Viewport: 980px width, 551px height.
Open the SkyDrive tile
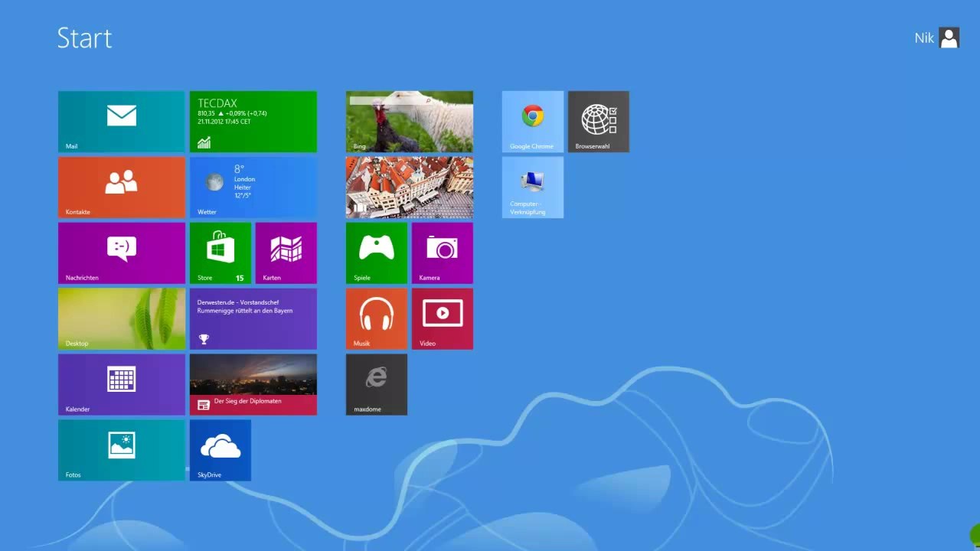[220, 451]
